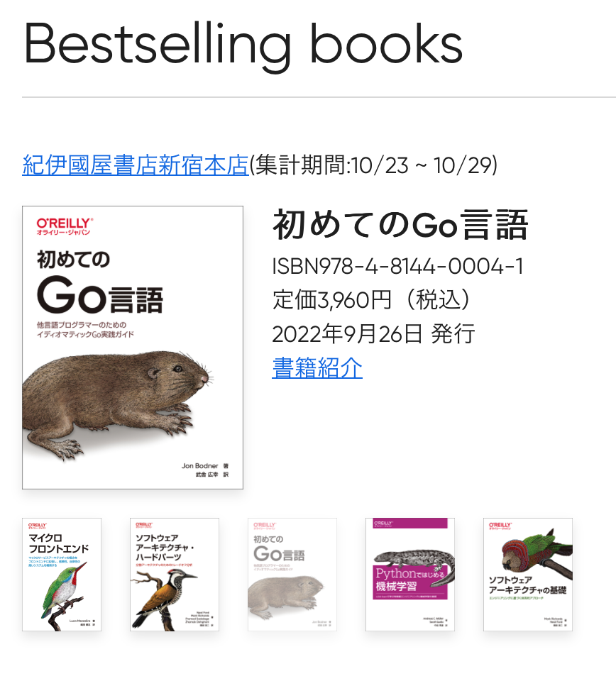Click Jon Bodner author name on cover
This screenshot has width=616, height=681.
199,465
